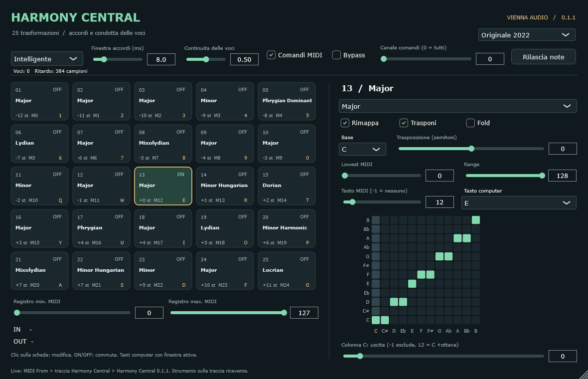Viewport: 588px width, 379px height.
Task: Select card 19 Lydian
Action: click(x=225, y=228)
